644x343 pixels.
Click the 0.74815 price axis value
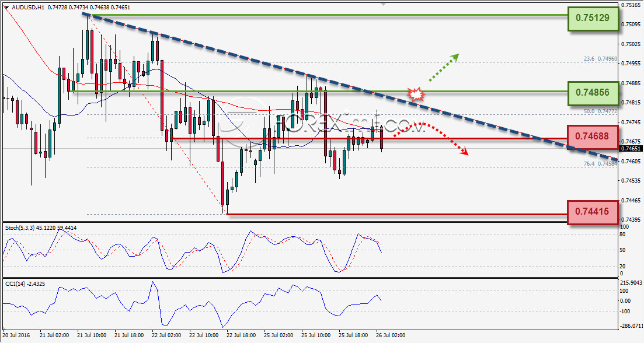point(632,103)
